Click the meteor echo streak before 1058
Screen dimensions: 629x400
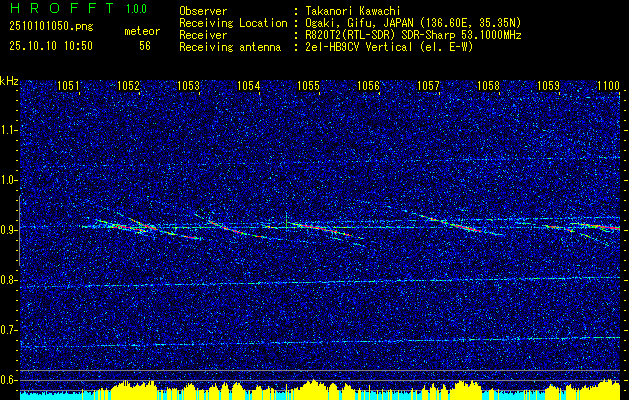coord(457,225)
